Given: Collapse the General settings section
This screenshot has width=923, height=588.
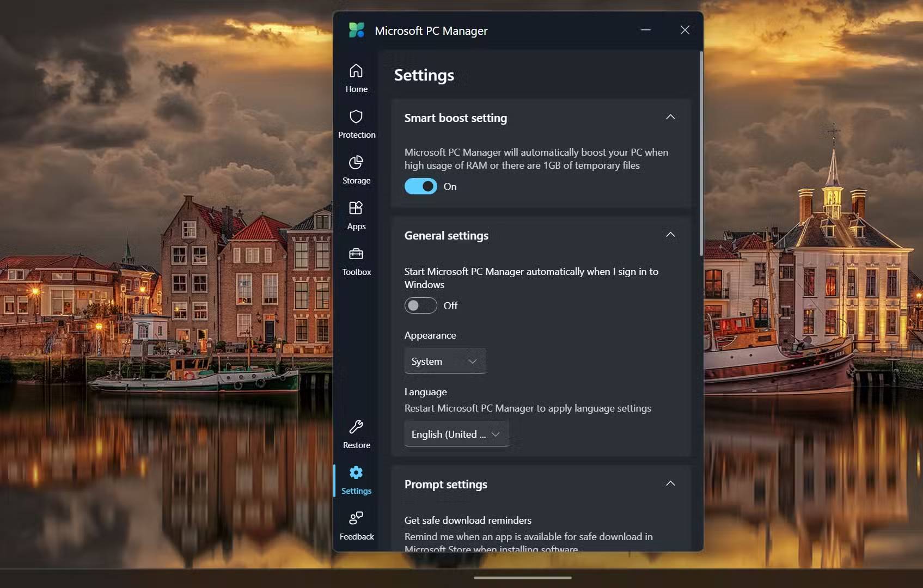Looking at the screenshot, I should (670, 235).
